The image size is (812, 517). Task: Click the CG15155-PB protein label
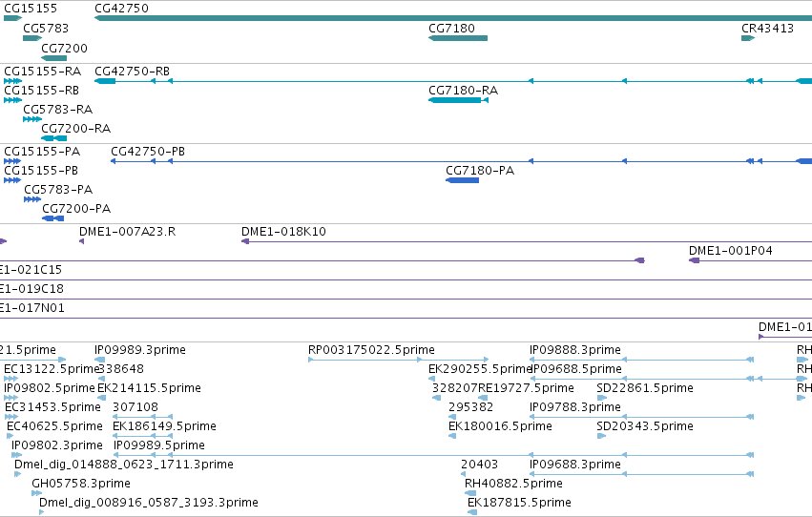(x=41, y=170)
